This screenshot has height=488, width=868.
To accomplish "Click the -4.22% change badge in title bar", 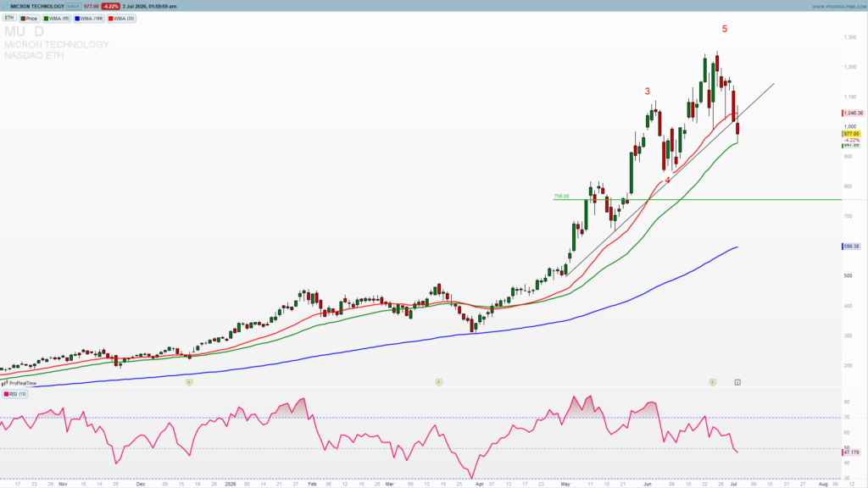I will point(111,6).
